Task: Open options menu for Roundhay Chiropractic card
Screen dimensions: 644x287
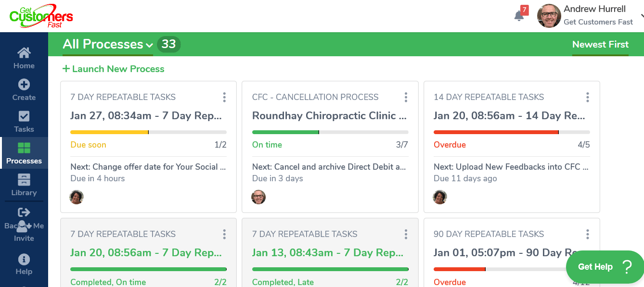Action: tap(406, 98)
